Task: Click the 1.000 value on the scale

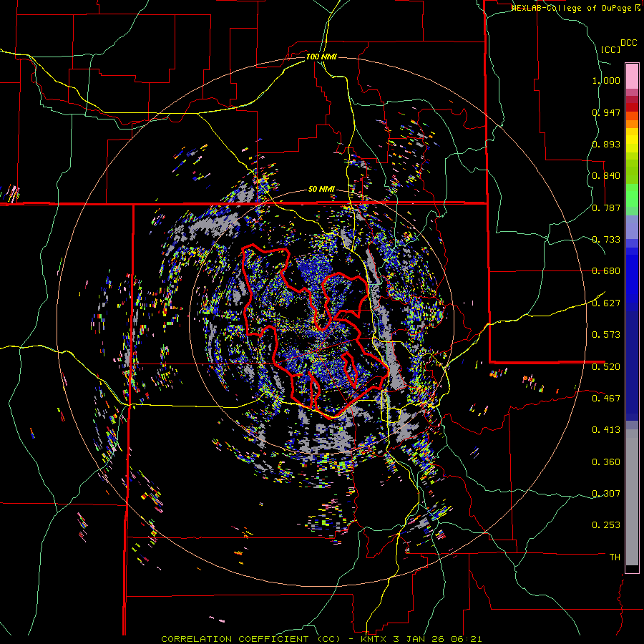Action: click(x=606, y=80)
